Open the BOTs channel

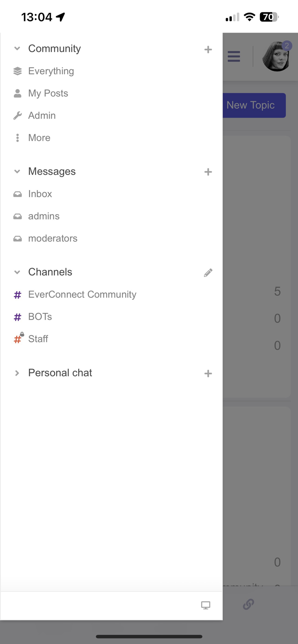point(40,317)
